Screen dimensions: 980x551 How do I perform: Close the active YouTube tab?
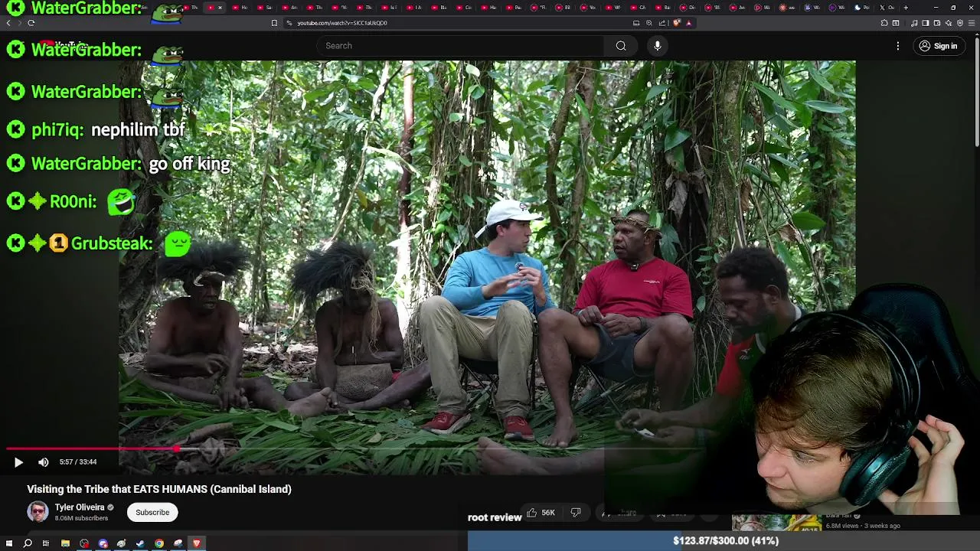tap(220, 8)
